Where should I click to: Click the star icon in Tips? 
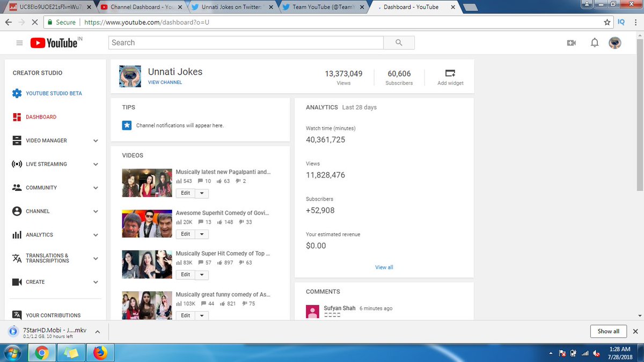pos(127,125)
